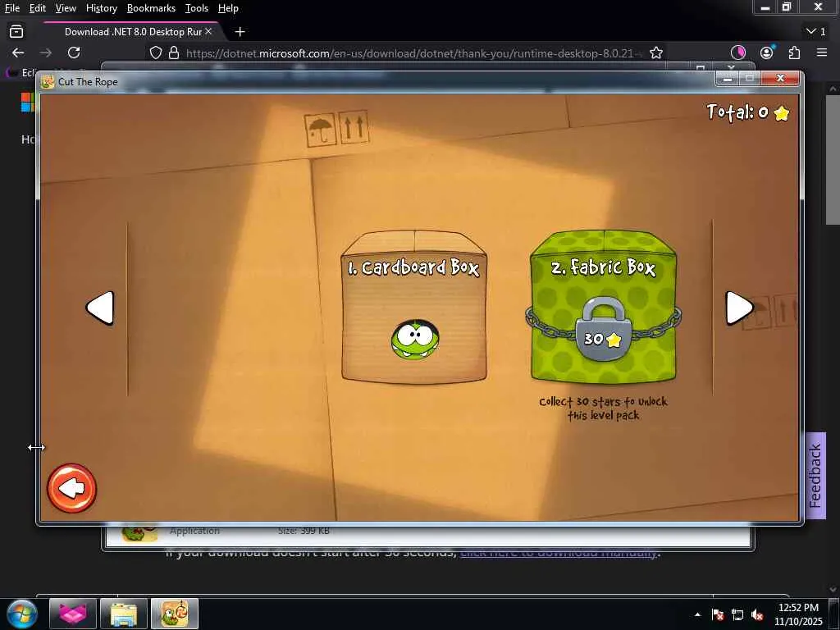Click the muted volume tray icon

point(757,614)
